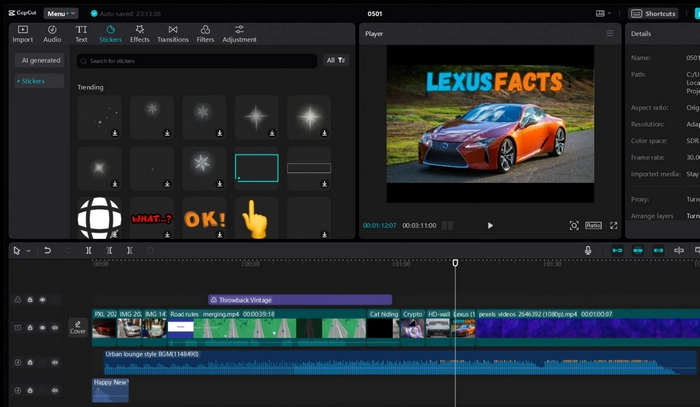Download the large glowing starburst sticker
The width and height of the screenshot is (700, 407).
[325, 133]
